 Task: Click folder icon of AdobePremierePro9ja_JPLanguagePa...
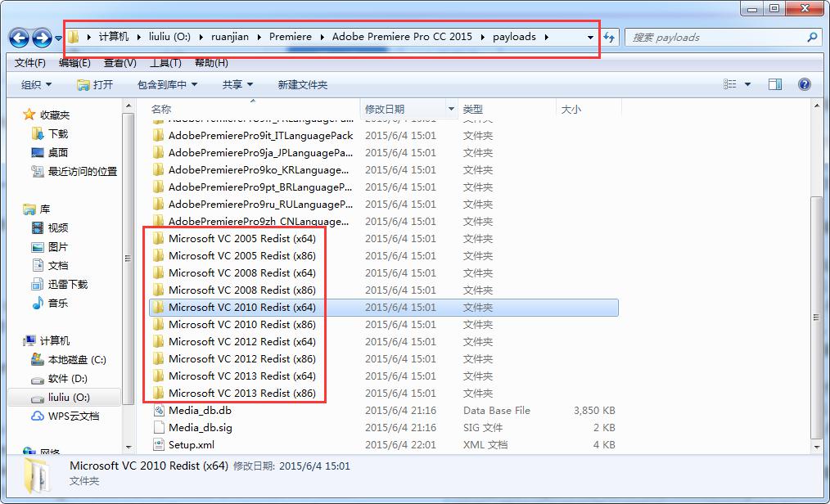[158, 153]
